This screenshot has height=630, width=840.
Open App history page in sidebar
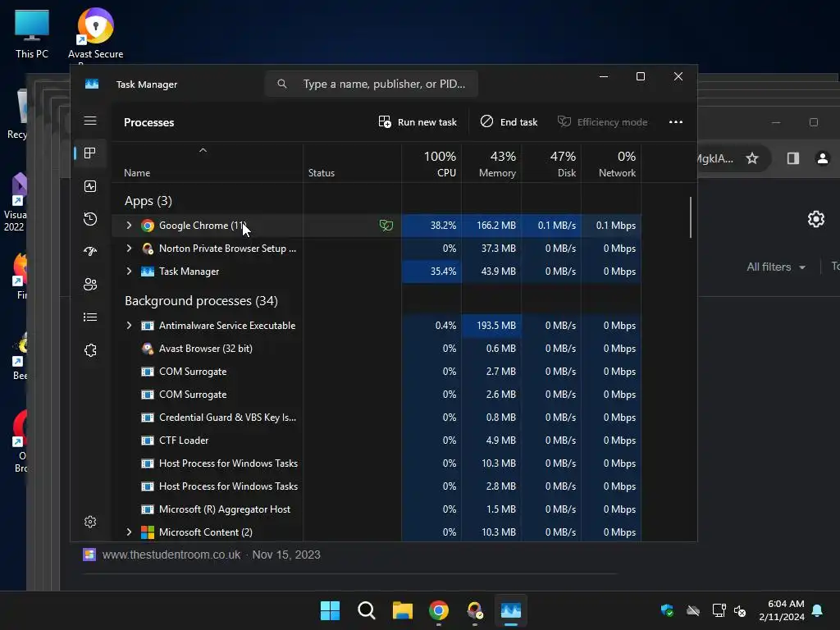coord(90,218)
